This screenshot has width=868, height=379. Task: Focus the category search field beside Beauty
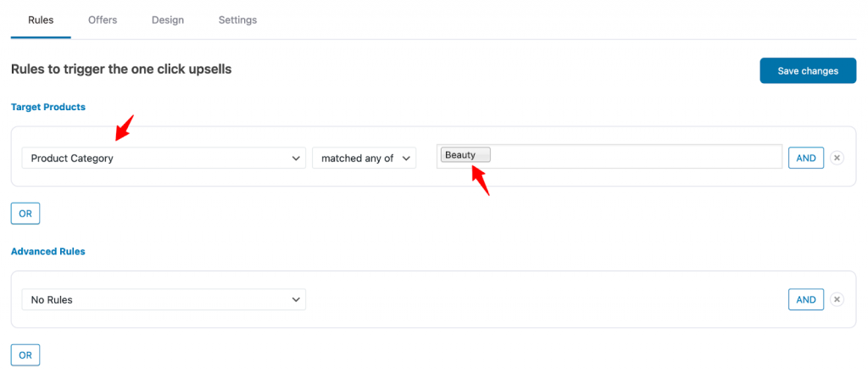click(x=636, y=156)
